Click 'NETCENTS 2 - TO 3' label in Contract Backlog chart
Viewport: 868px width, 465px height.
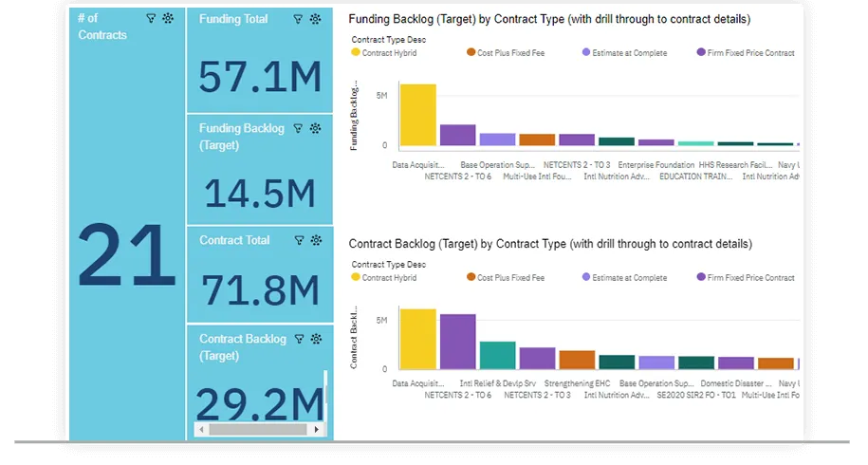tap(537, 395)
